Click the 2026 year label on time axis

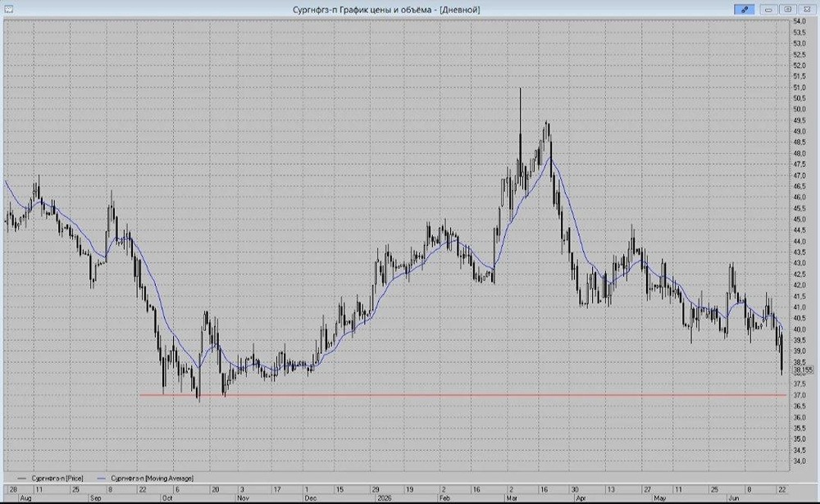coord(384,498)
